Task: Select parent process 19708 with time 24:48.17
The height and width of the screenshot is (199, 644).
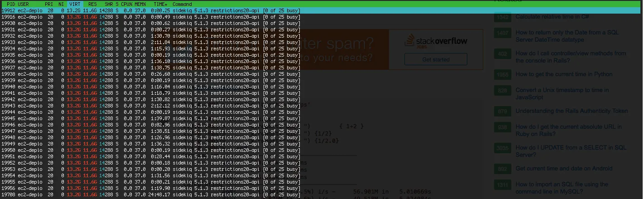Action: (x=151, y=194)
